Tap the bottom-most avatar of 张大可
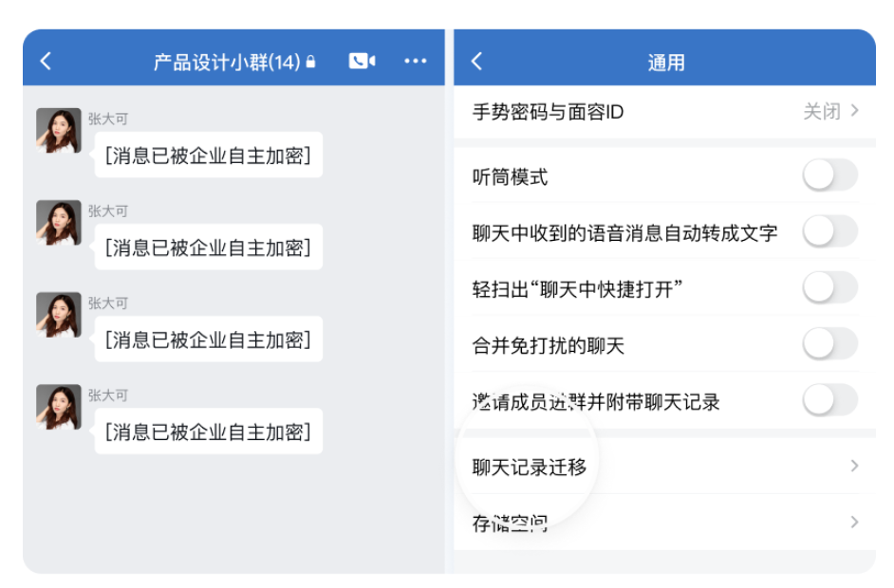The height and width of the screenshot is (588, 894). (58, 406)
